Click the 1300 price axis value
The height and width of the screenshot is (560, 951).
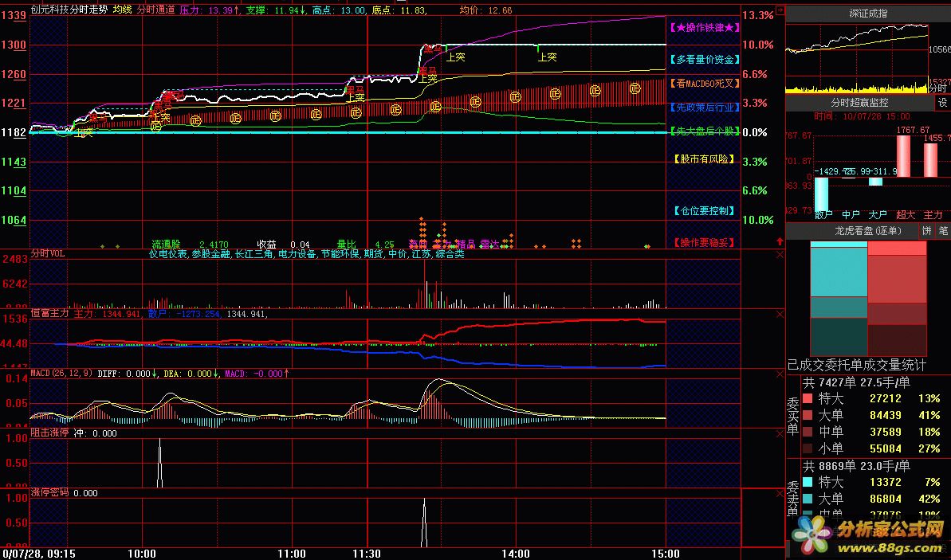tap(14, 45)
